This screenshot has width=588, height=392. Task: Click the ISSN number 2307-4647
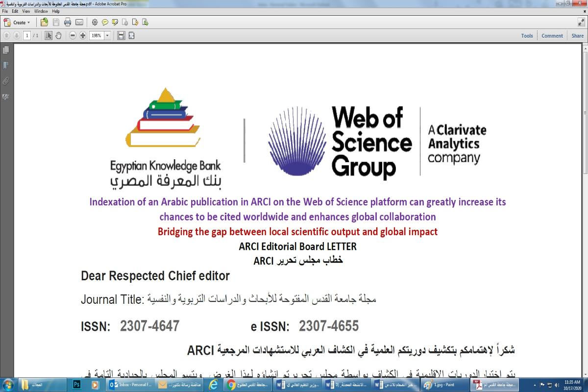[x=150, y=326]
